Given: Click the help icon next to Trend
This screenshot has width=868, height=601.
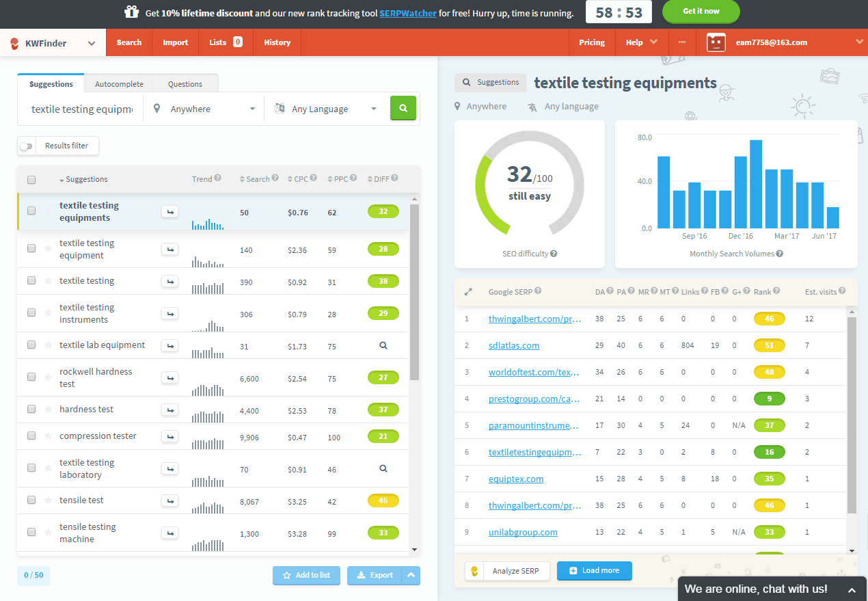Looking at the screenshot, I should click(x=218, y=178).
